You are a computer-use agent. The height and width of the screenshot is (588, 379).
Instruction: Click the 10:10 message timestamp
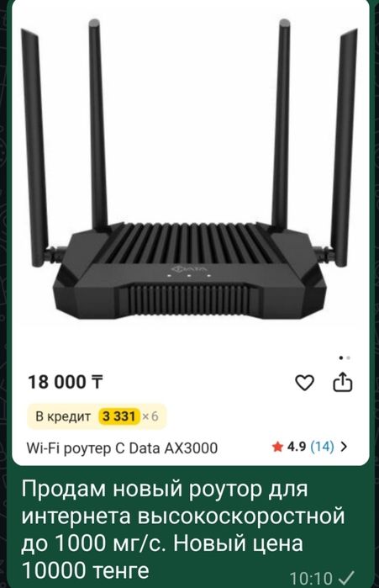[311, 578]
